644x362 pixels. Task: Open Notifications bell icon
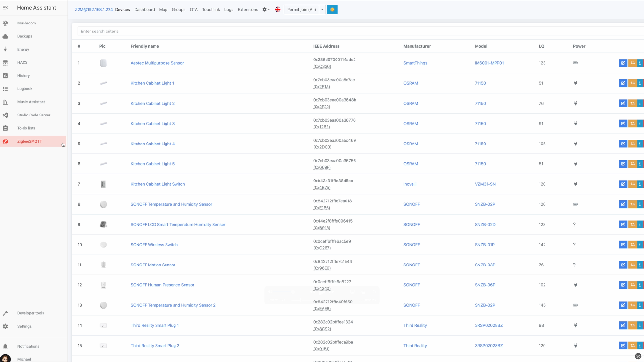point(5,346)
